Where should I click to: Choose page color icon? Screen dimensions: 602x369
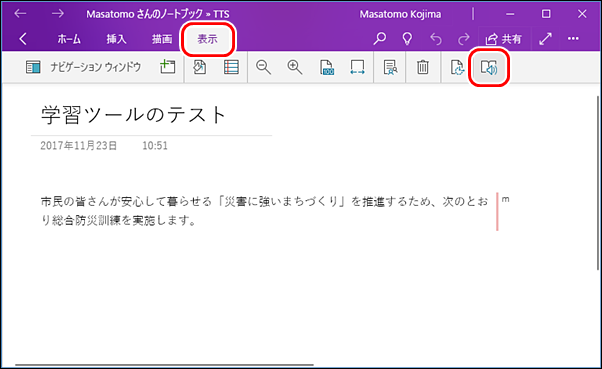[200, 67]
